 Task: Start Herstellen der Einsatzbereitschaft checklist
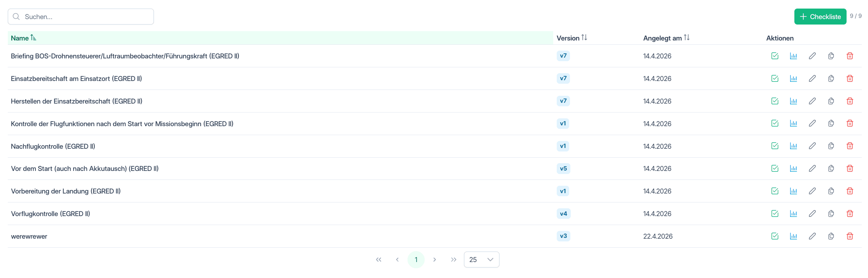[774, 101]
